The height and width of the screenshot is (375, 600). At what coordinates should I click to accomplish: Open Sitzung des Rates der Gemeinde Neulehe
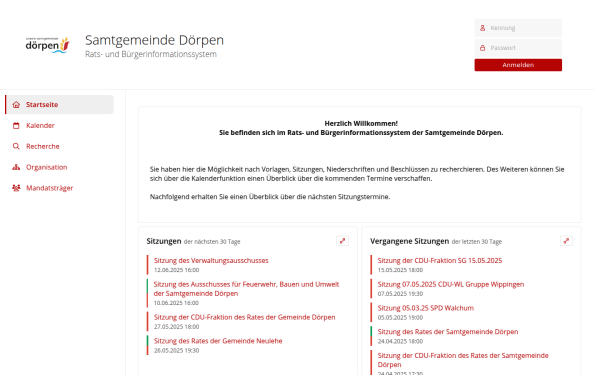click(x=218, y=341)
